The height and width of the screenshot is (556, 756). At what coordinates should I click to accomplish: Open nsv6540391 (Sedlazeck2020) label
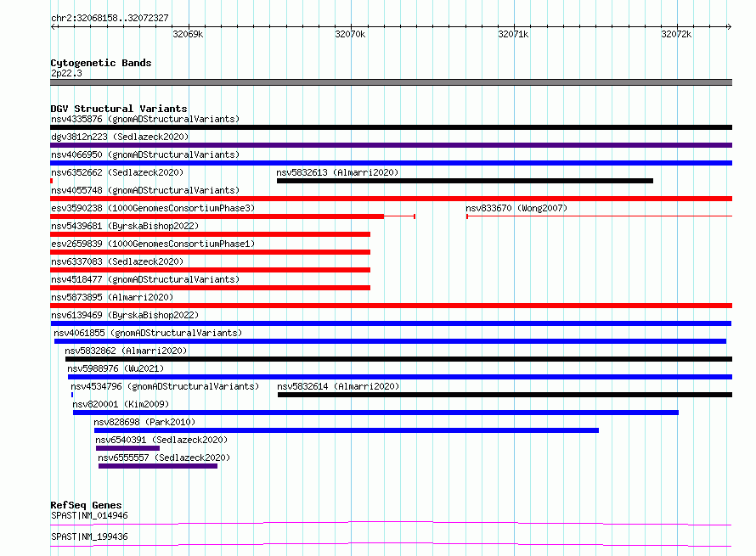[x=161, y=440]
